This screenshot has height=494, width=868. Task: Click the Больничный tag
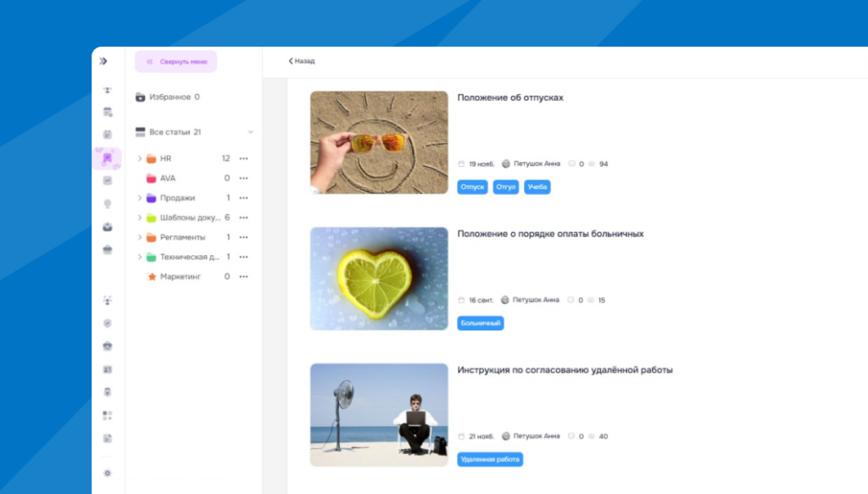[x=481, y=323]
